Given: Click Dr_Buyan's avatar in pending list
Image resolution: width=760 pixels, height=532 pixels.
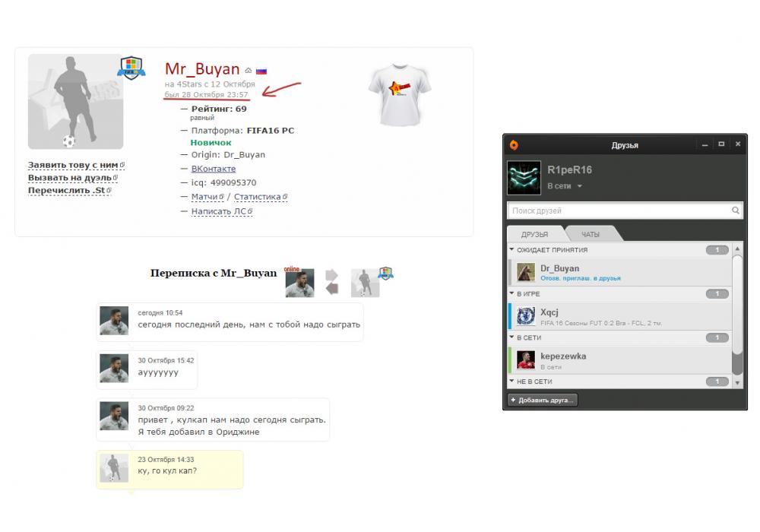Looking at the screenshot, I should pos(525,272).
